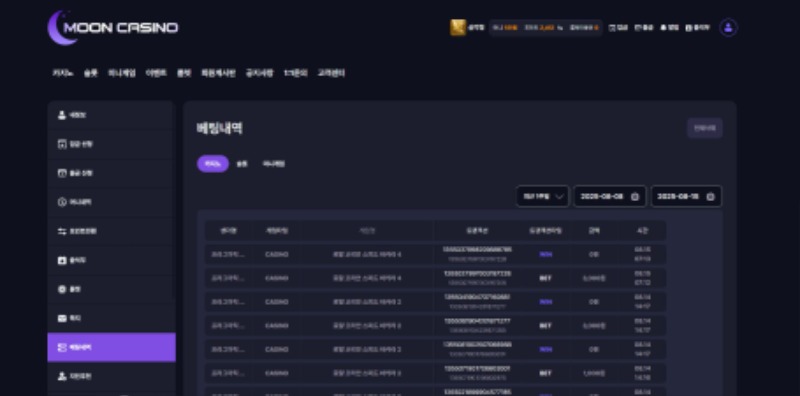This screenshot has height=396, width=800.
Task: Open the purple user profile avatar
Action: tap(728, 28)
